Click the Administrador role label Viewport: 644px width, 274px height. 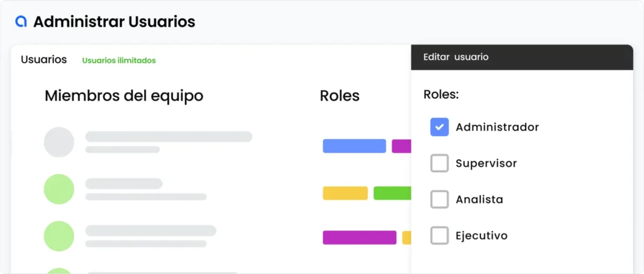coord(497,127)
